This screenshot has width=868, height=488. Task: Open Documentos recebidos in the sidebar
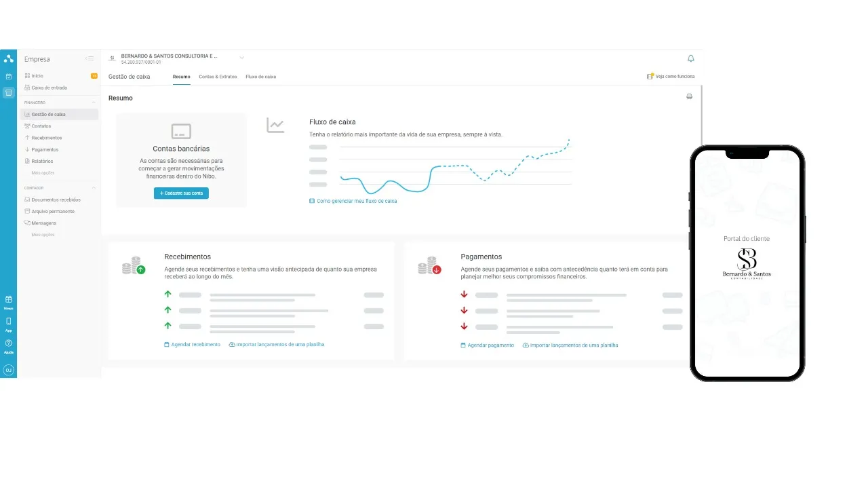56,200
